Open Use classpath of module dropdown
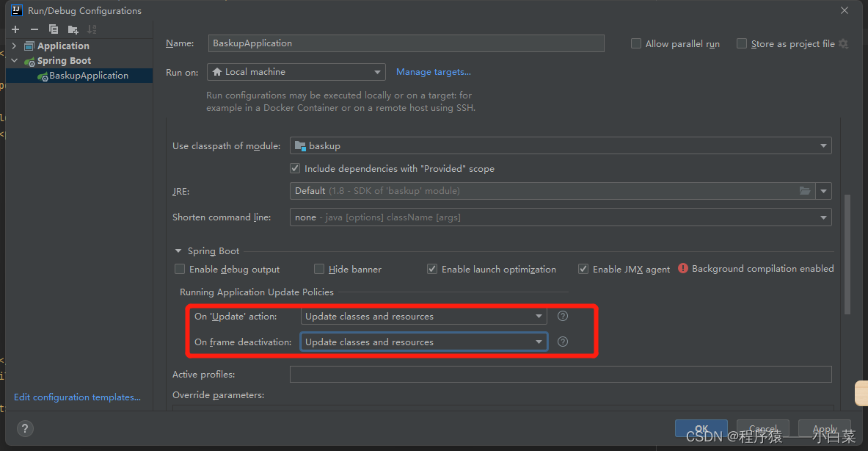868x451 pixels. (561, 145)
